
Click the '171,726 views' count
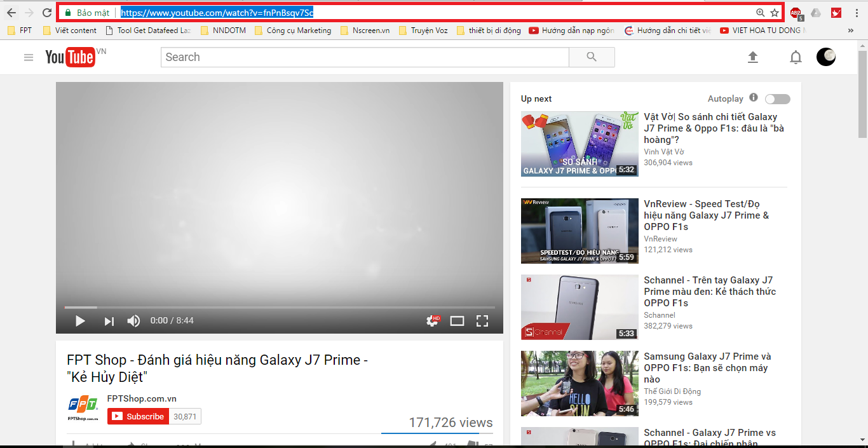[x=451, y=423]
